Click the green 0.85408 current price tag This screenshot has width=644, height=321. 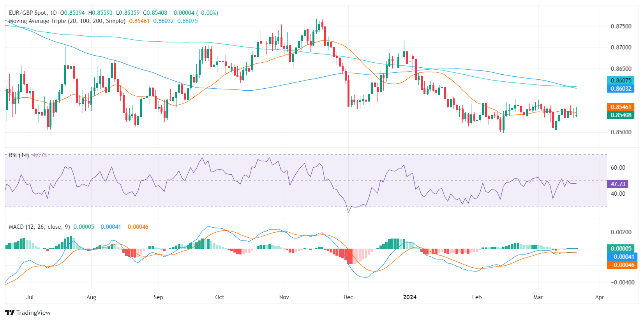pyautogui.click(x=620, y=115)
